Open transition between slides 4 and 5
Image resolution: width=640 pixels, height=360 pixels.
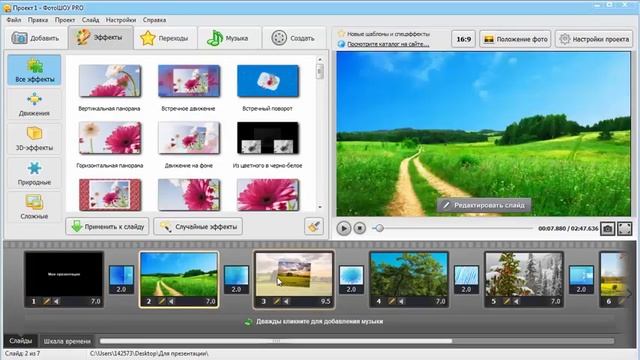(467, 280)
